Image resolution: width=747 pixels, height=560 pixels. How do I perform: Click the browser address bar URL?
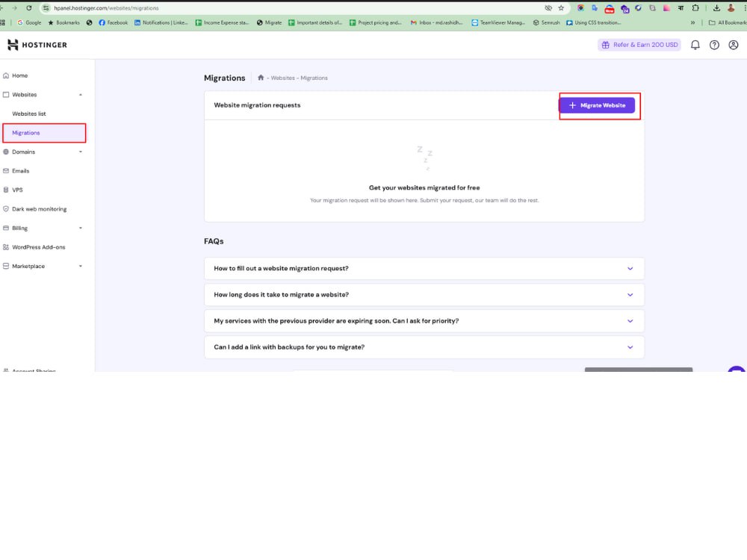pyautogui.click(x=106, y=8)
